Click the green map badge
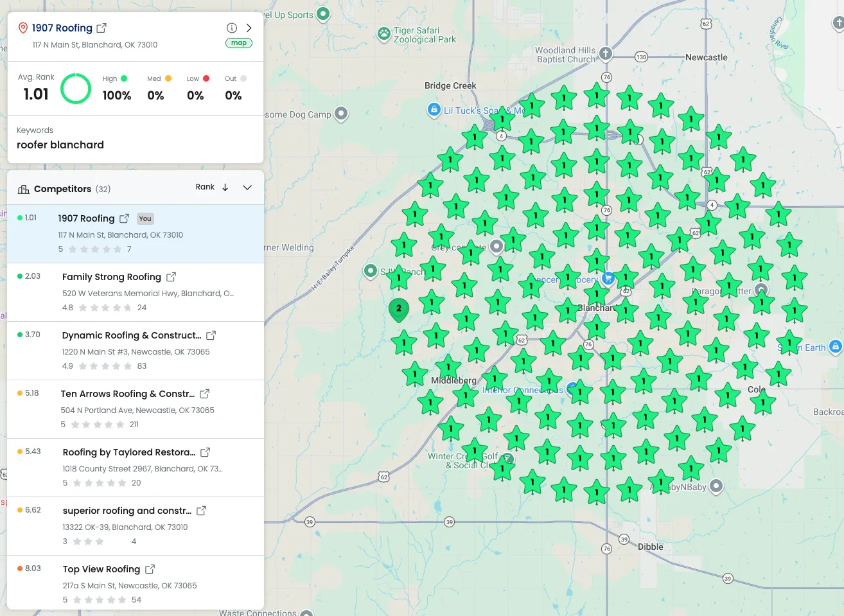Screen dimensions: 844x616 239,43
